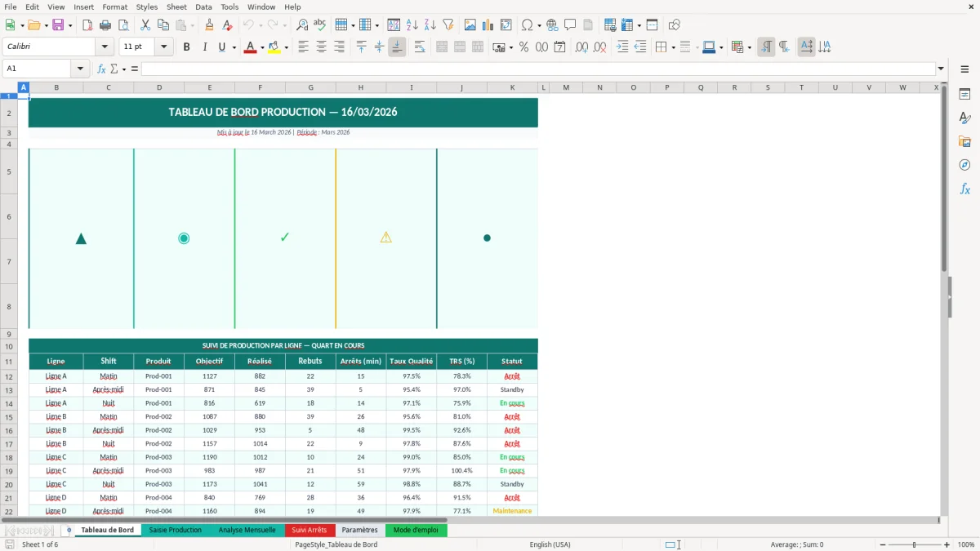The width and height of the screenshot is (980, 551).
Task: Open the Borders dropdown arrow
Action: 673,47
